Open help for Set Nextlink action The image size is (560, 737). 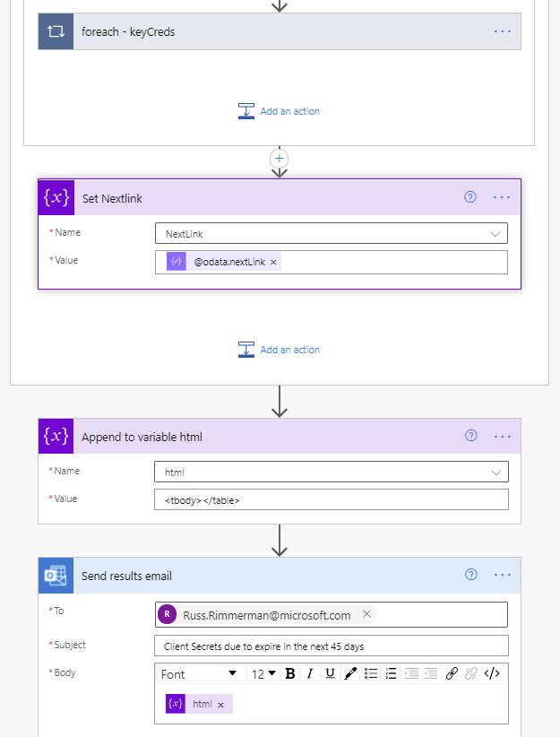470,197
